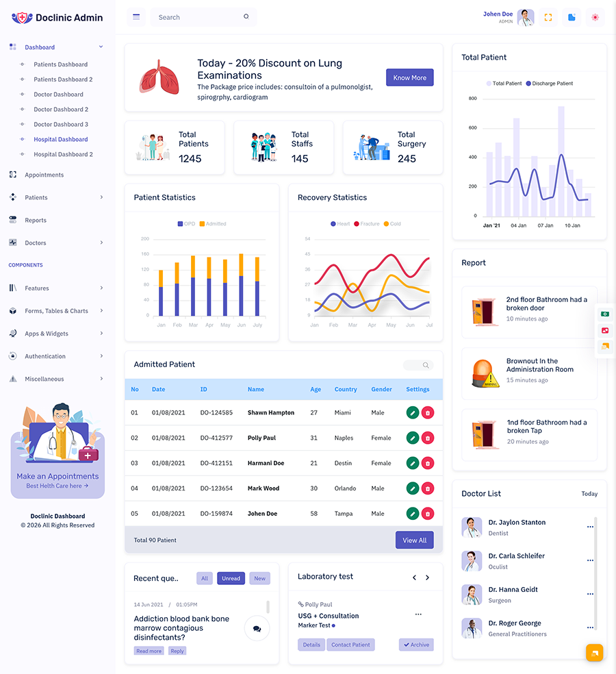
Task: Toggle Heart series in Recovery Statistics legend
Action: (340, 223)
